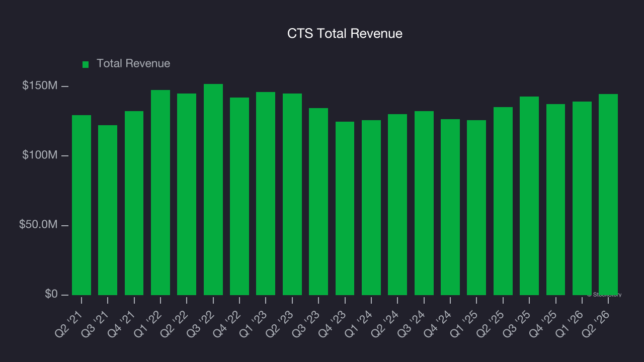Select the $50.0M y-axis label
The image size is (644, 362).
[x=38, y=225]
